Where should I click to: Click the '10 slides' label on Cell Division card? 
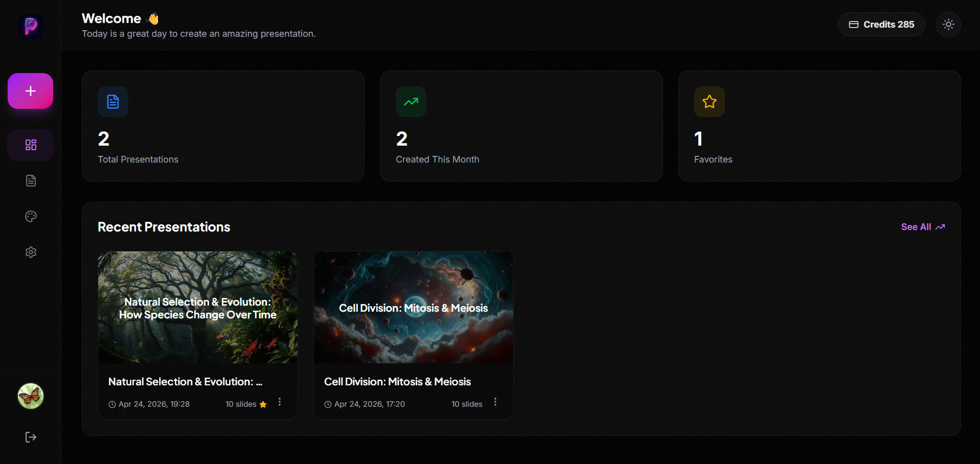click(467, 404)
